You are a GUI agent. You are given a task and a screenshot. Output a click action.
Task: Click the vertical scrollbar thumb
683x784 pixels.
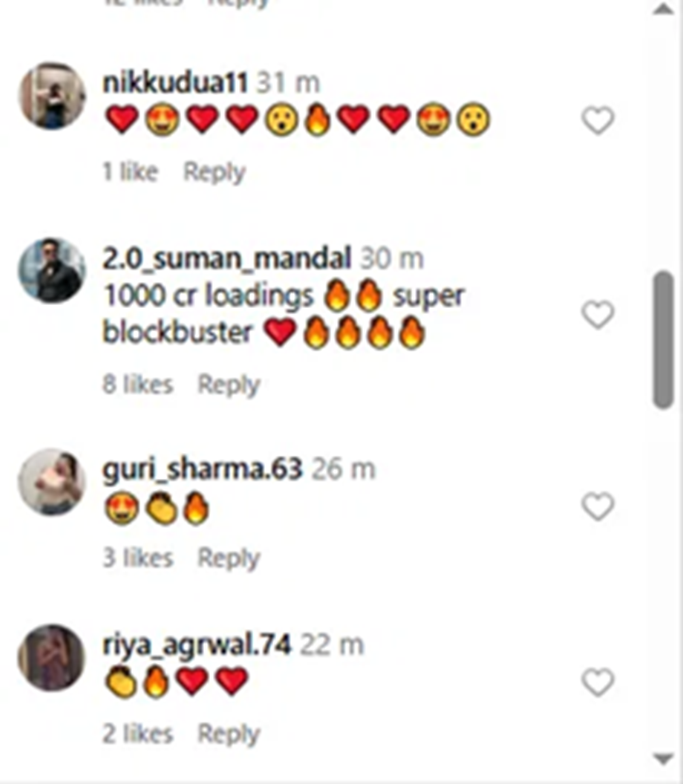click(663, 339)
